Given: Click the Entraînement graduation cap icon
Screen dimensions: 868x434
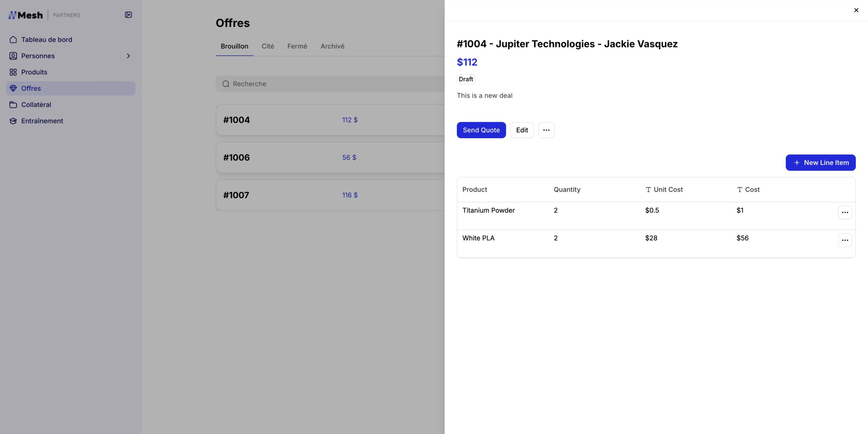Looking at the screenshot, I should (13, 121).
